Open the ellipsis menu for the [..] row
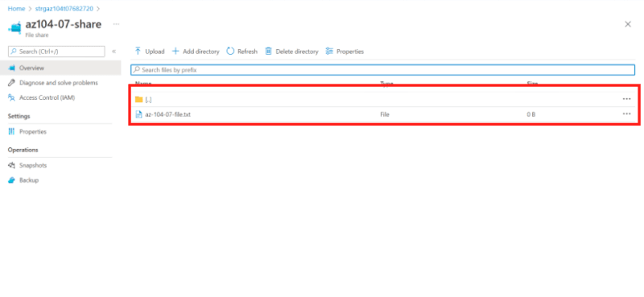644x297 pixels. pos(627,98)
